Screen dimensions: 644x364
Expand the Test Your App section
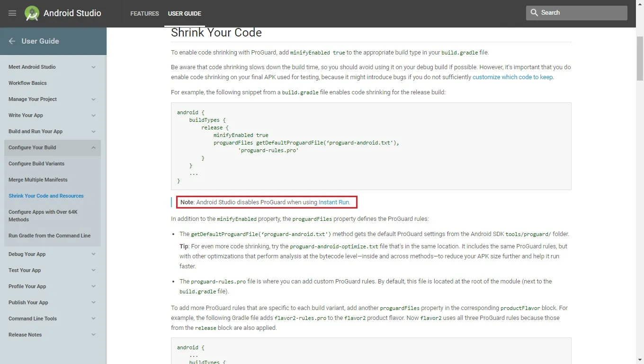(x=93, y=271)
